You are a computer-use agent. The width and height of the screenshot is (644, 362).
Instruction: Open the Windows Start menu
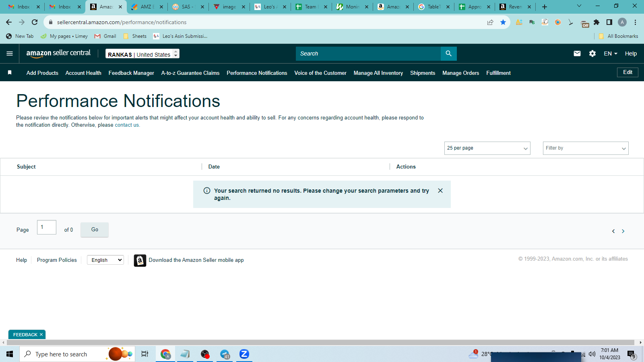(x=10, y=354)
